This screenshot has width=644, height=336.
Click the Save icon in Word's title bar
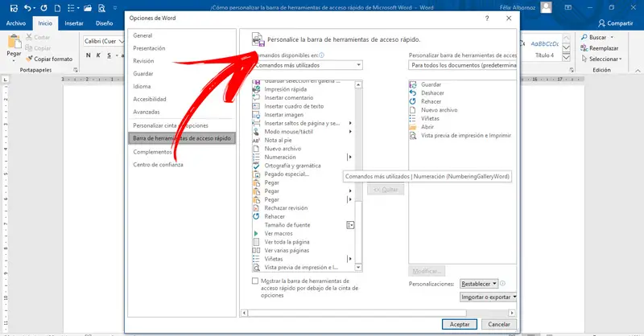click(x=14, y=8)
